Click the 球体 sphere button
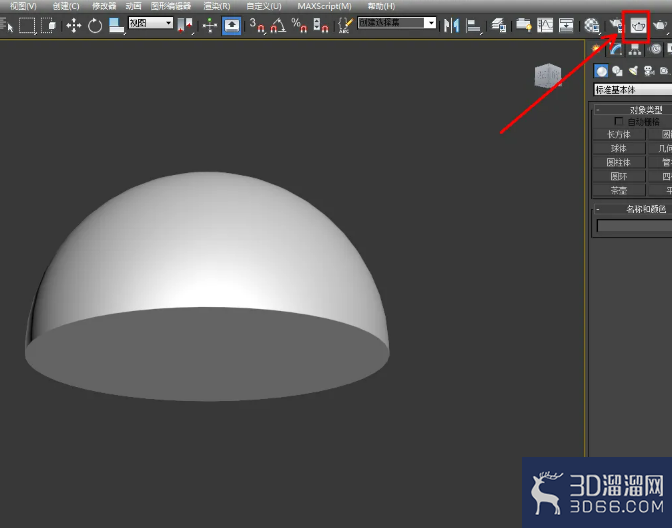This screenshot has height=528, width=672. (x=619, y=148)
